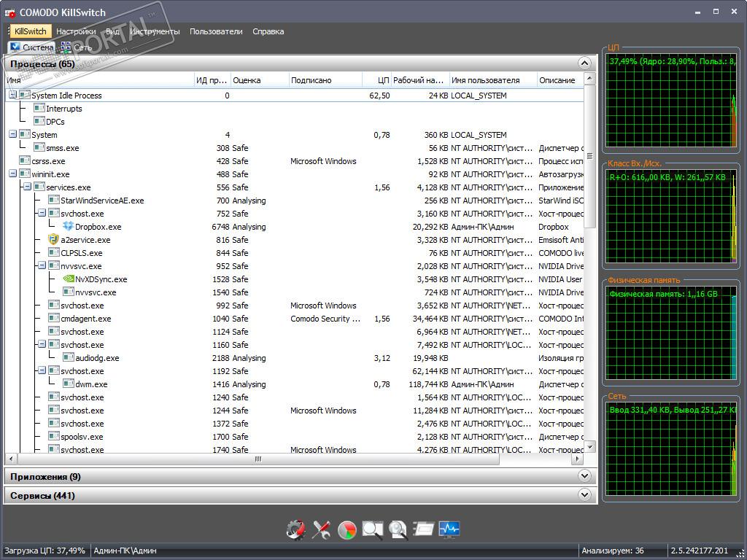The image size is (747, 560).
Task: Click the ЦП usage graph
Action: 671,101
